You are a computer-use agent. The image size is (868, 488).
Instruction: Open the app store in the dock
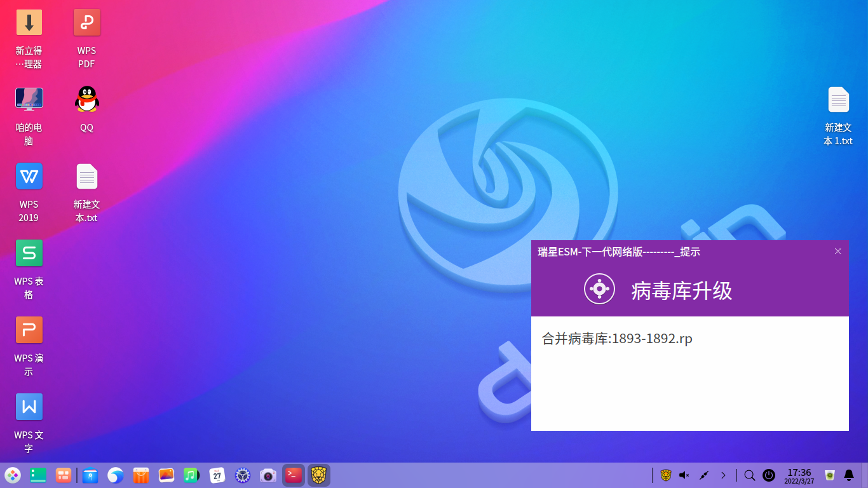click(141, 475)
